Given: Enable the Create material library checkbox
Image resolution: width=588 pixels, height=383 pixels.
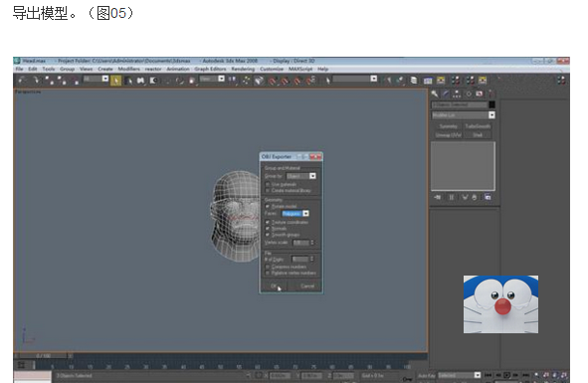Looking at the screenshot, I should pos(268,191).
